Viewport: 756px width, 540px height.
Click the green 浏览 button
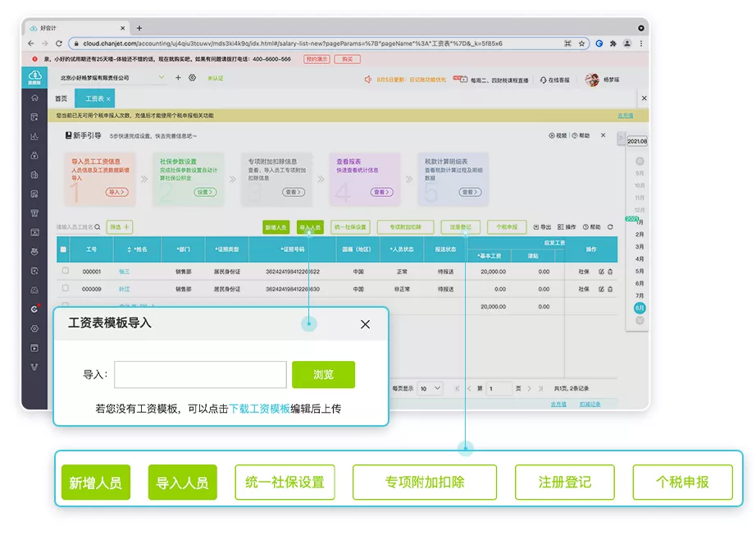click(x=323, y=374)
